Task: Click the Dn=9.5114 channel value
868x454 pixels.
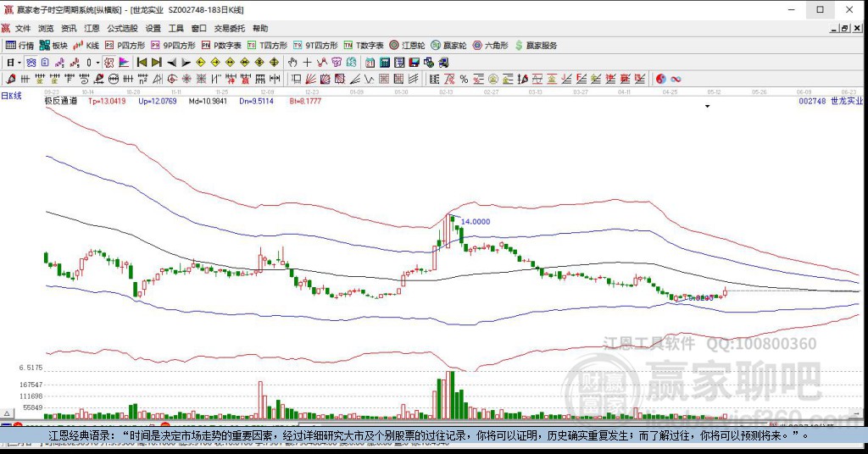Action: pyautogui.click(x=256, y=101)
